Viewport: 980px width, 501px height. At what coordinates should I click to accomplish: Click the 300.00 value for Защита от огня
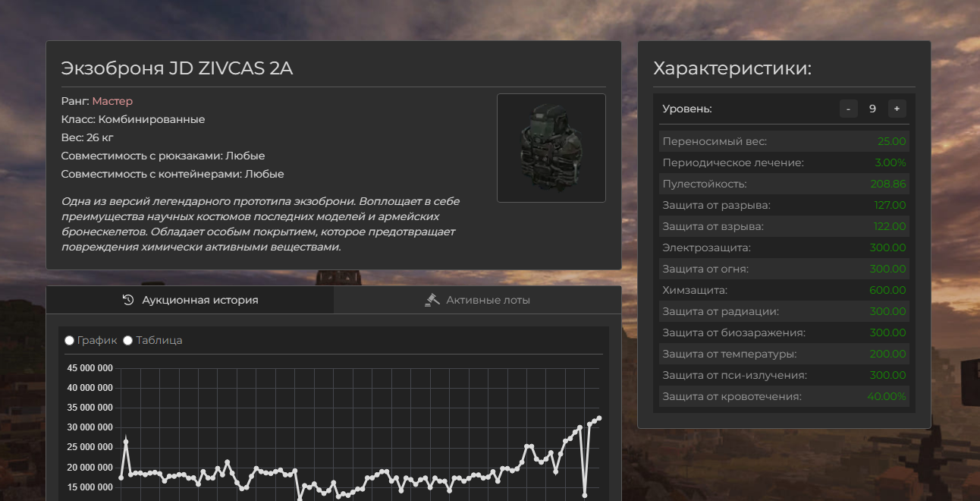pyautogui.click(x=888, y=269)
